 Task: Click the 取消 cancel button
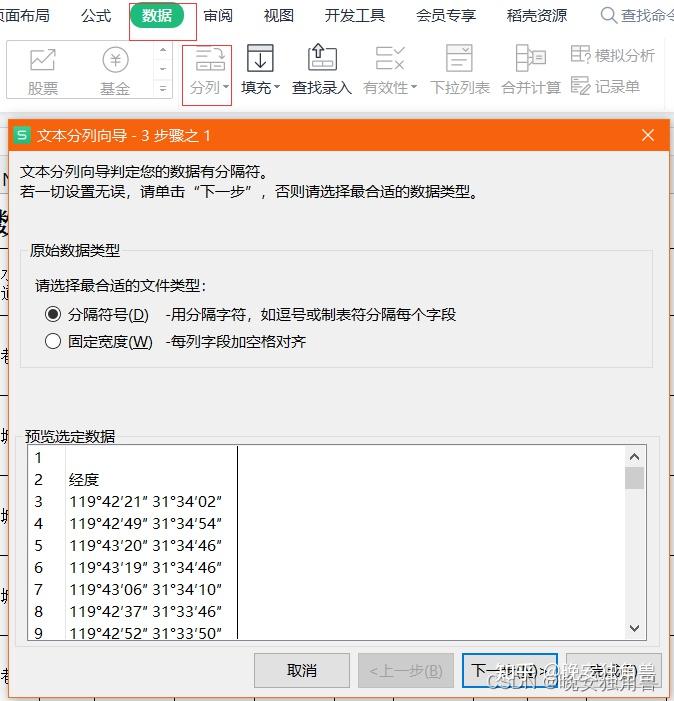[302, 670]
